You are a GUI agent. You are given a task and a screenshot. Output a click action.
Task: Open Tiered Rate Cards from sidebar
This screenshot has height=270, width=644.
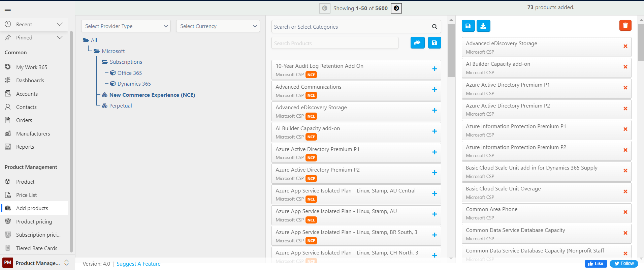(37, 248)
